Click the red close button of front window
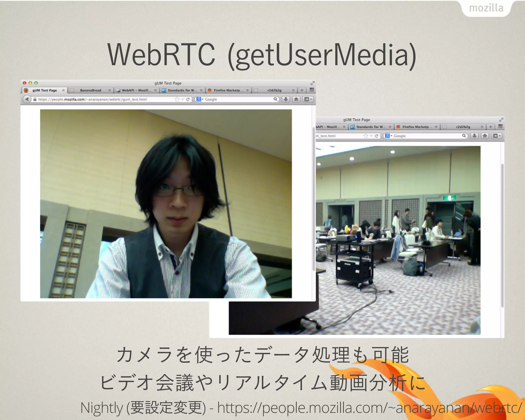 pos(25,83)
